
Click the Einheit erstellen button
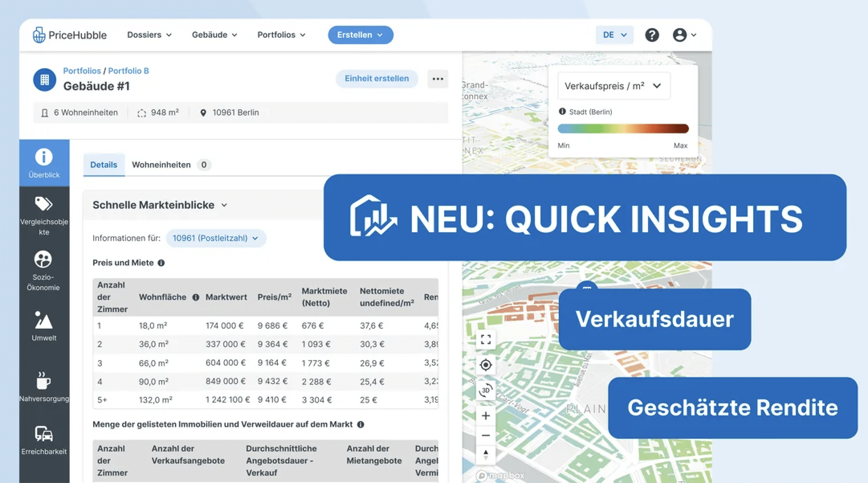pyautogui.click(x=377, y=79)
